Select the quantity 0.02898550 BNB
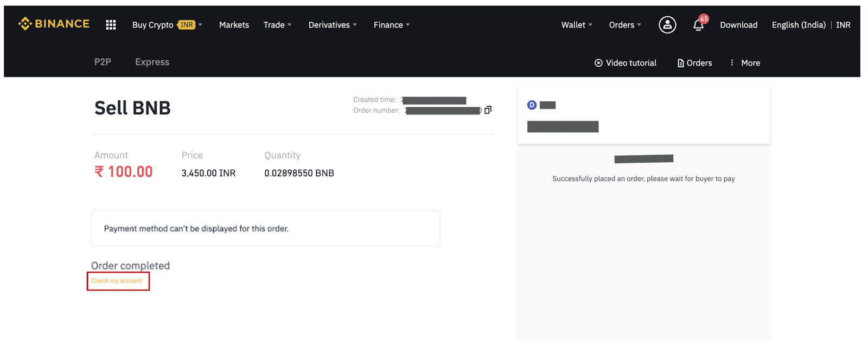Viewport: 868px width, 341px height. click(299, 173)
